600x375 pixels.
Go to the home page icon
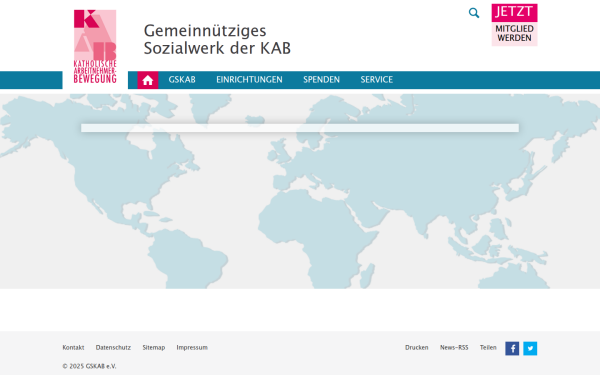pyautogui.click(x=148, y=80)
